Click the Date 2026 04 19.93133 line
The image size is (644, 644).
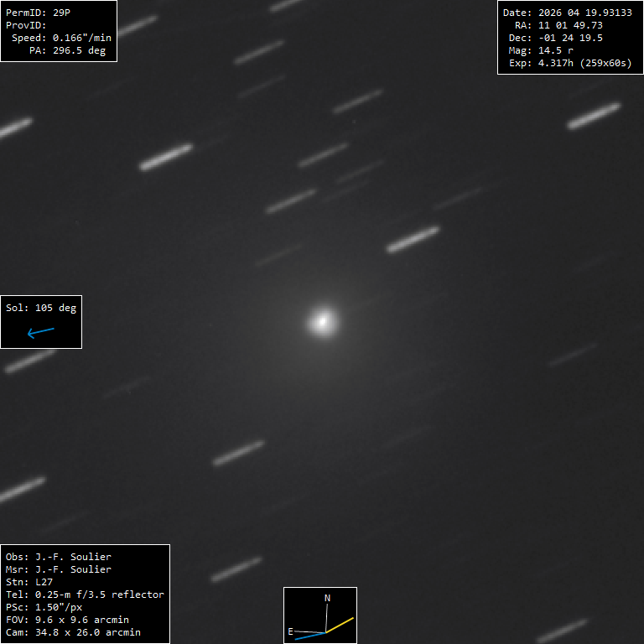point(567,13)
